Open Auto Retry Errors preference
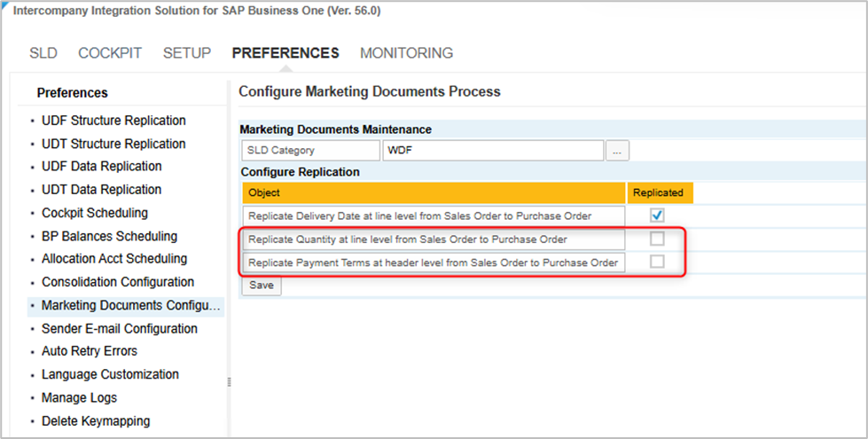 (x=90, y=351)
